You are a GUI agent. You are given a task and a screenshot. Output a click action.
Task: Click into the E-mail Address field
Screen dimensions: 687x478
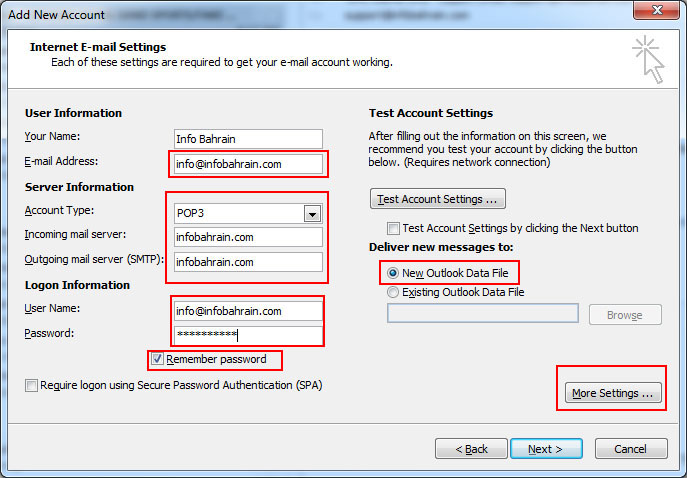pyautogui.click(x=248, y=163)
